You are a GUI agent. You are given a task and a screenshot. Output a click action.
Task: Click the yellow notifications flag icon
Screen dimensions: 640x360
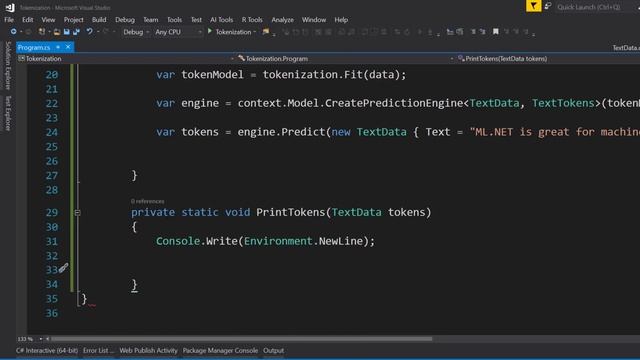[x=533, y=6]
